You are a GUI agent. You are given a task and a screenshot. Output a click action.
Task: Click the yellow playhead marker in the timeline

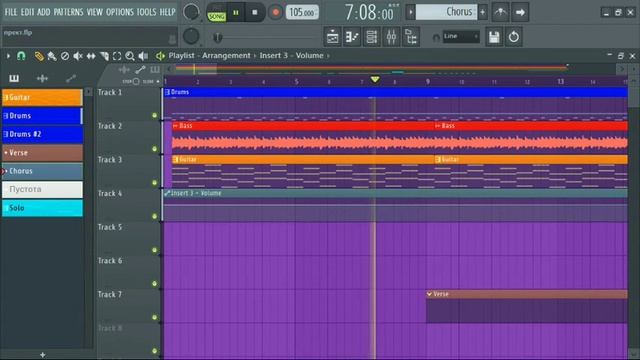pos(375,79)
